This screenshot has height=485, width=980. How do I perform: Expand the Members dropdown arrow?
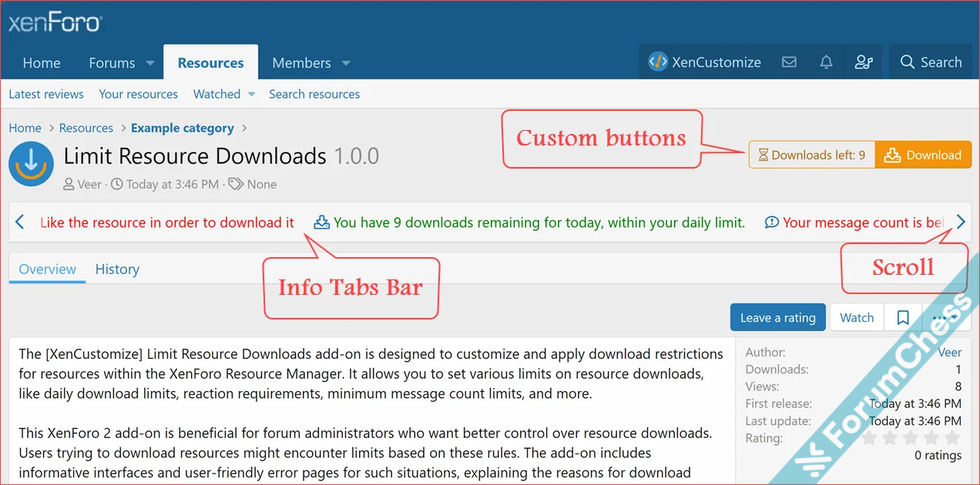point(346,63)
